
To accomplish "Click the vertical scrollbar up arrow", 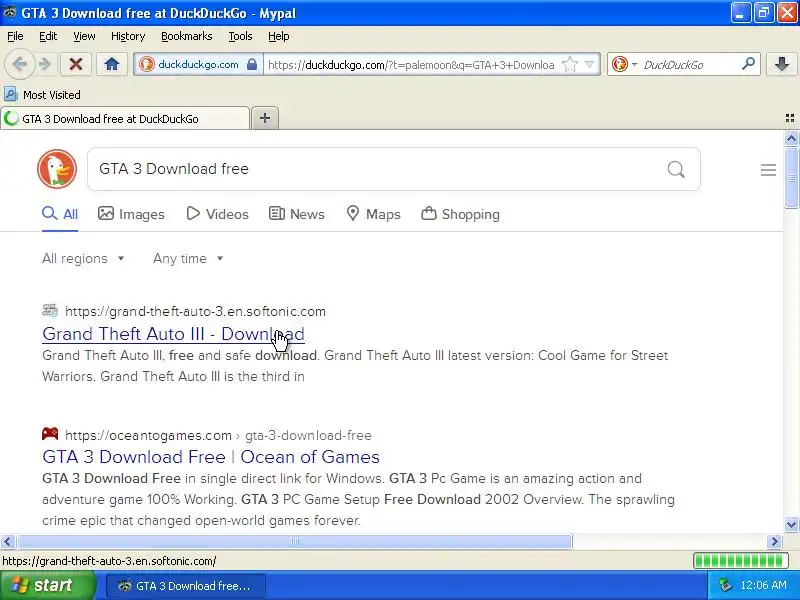I will [x=791, y=138].
